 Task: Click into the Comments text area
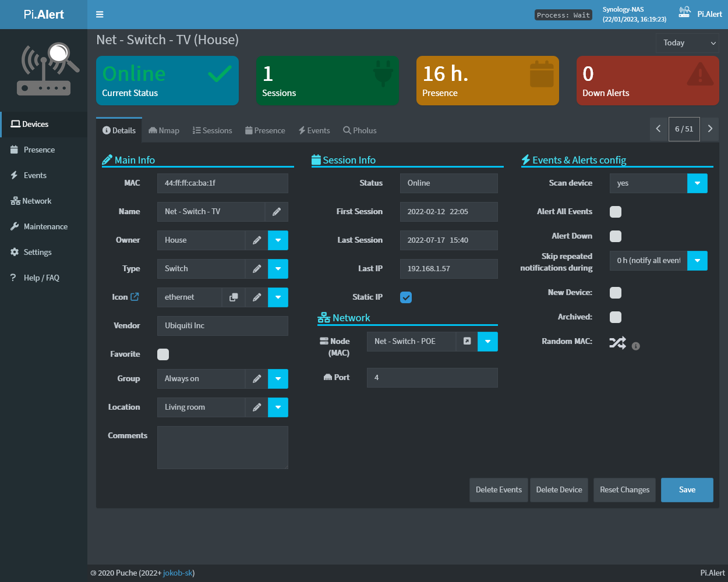pyautogui.click(x=222, y=448)
